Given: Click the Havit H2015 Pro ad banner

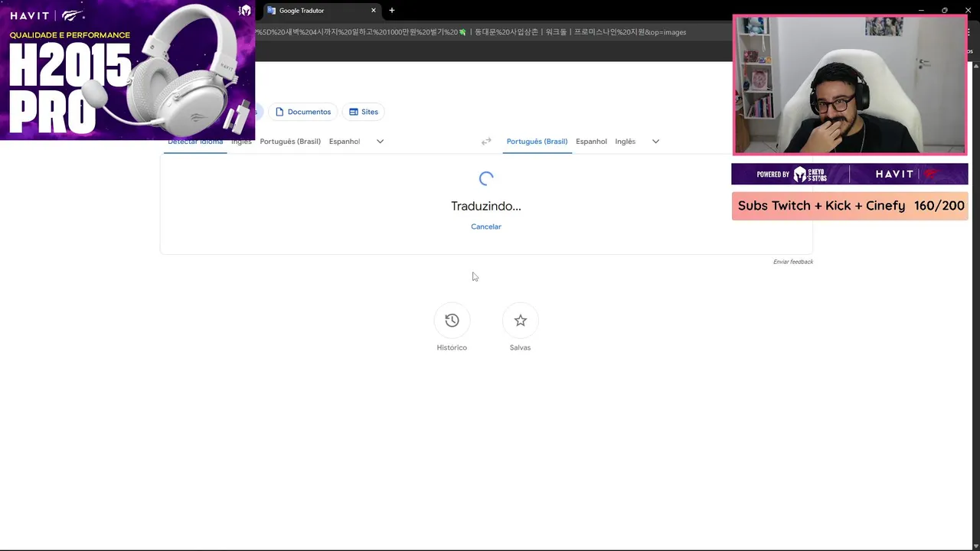Looking at the screenshot, I should tap(127, 70).
